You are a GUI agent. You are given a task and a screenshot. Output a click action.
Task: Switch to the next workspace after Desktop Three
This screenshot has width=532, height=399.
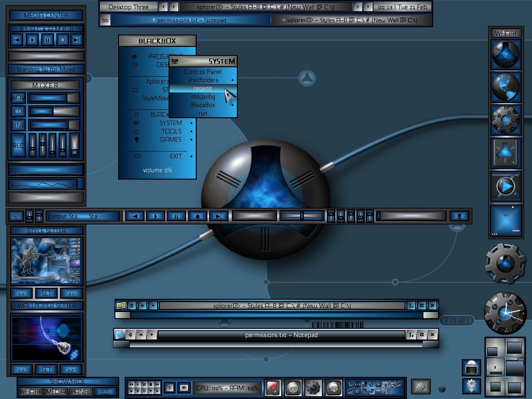coord(174,7)
